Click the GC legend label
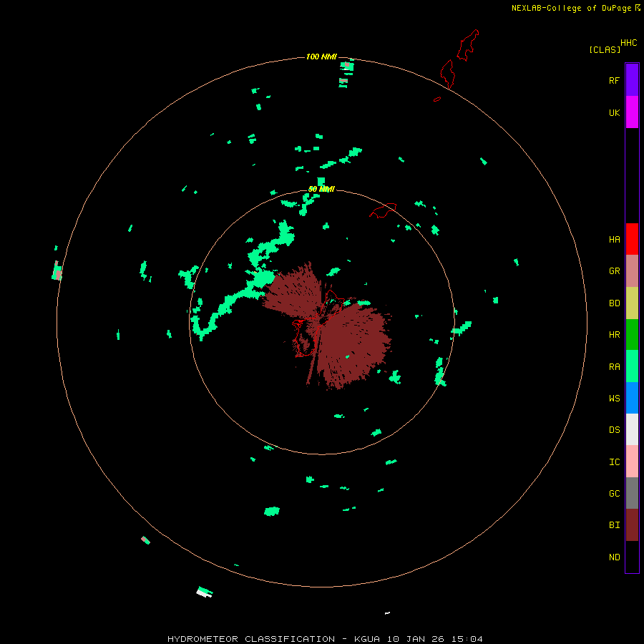This screenshot has height=644, width=644. pos(614,493)
